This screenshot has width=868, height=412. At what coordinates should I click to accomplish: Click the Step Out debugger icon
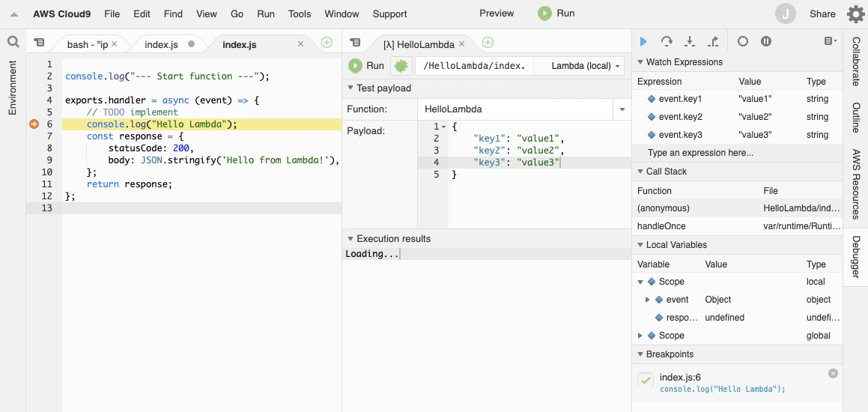point(713,41)
